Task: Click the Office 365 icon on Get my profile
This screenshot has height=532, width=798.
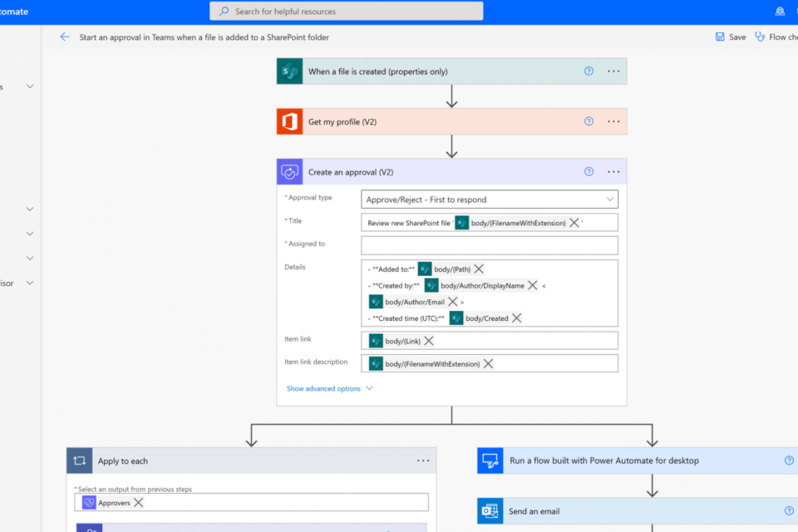Action: pos(289,121)
